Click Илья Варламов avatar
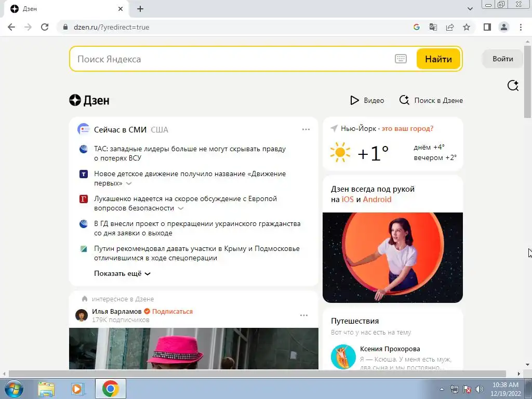532x399 pixels. (x=82, y=315)
